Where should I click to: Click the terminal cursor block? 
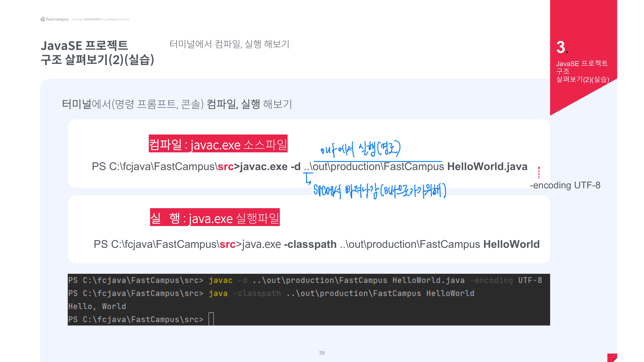[x=211, y=319]
